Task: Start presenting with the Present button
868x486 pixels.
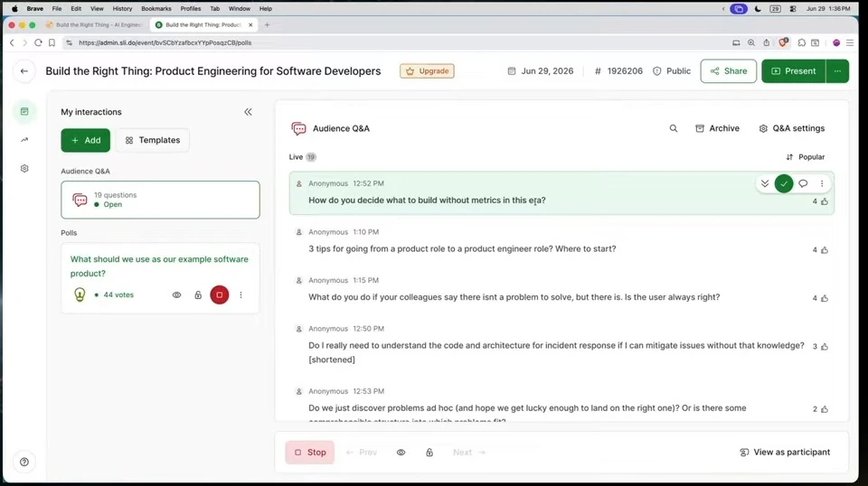Action: tap(793, 70)
